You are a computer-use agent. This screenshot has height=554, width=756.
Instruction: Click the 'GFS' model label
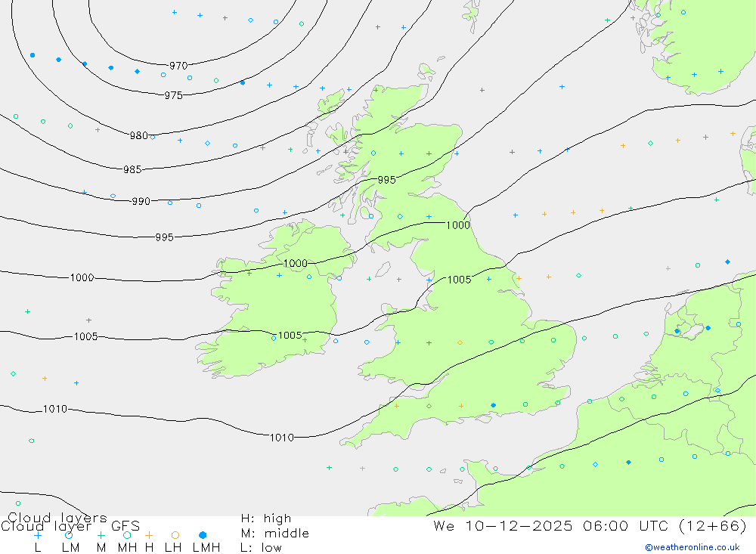pyautogui.click(x=125, y=526)
